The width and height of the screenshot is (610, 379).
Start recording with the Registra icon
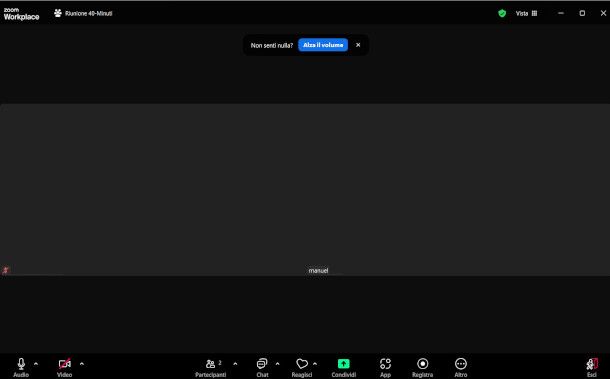coord(422,364)
